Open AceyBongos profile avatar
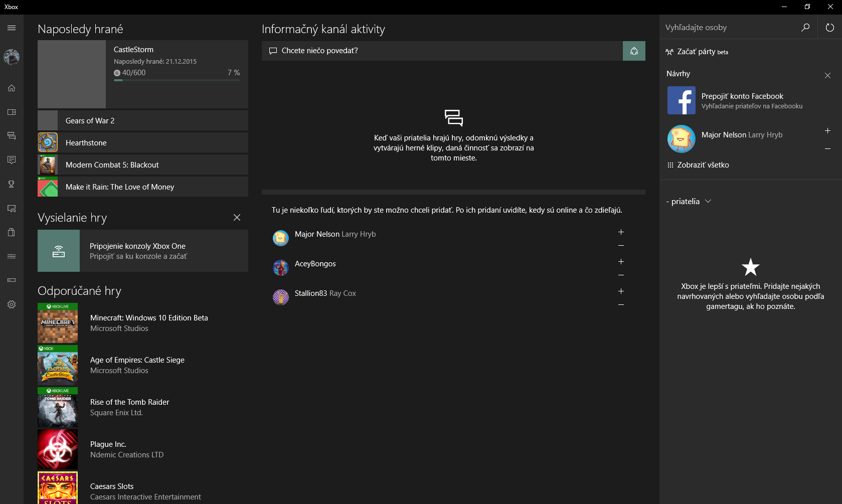Viewport: 842px width, 504px height. [280, 268]
